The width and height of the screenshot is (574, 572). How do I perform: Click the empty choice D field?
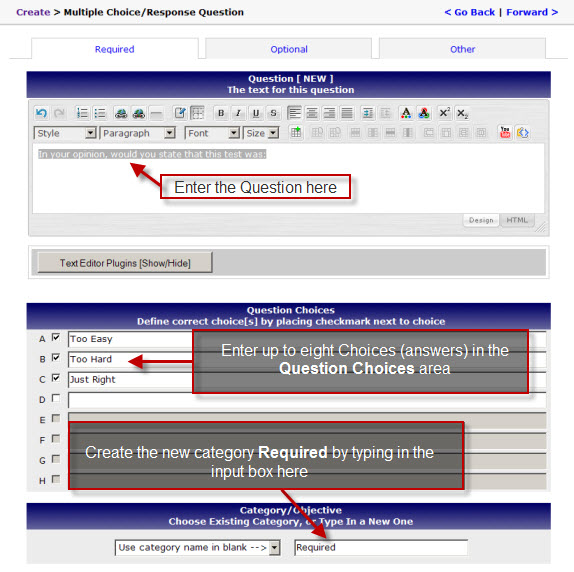pos(307,400)
